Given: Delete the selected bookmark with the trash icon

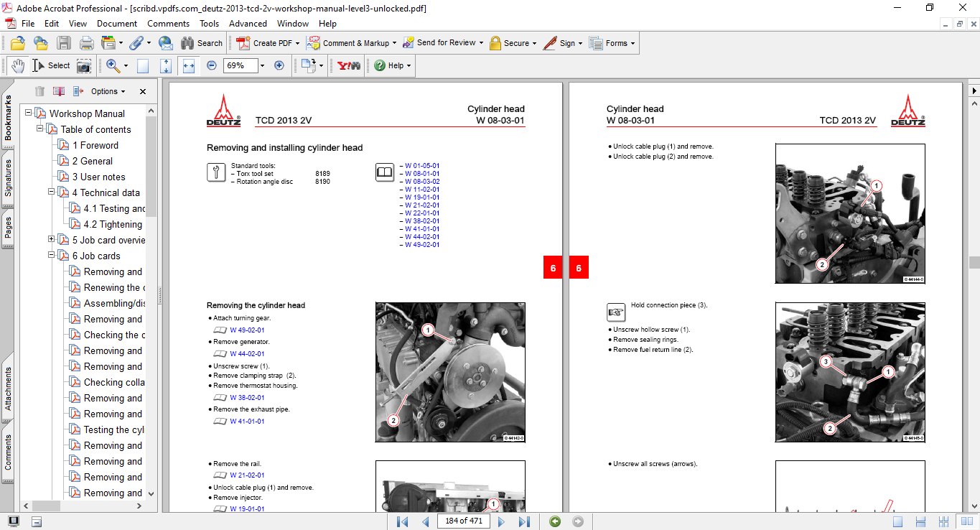Looking at the screenshot, I should coord(39,91).
